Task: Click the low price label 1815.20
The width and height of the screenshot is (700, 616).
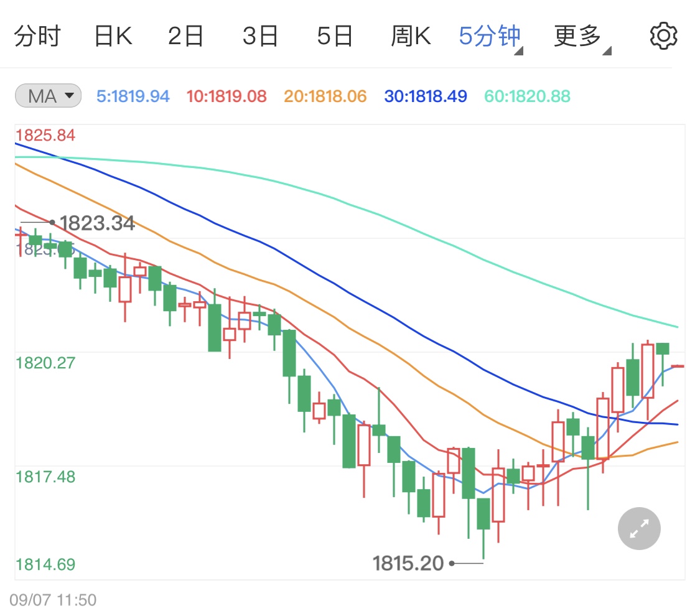Action: click(408, 563)
